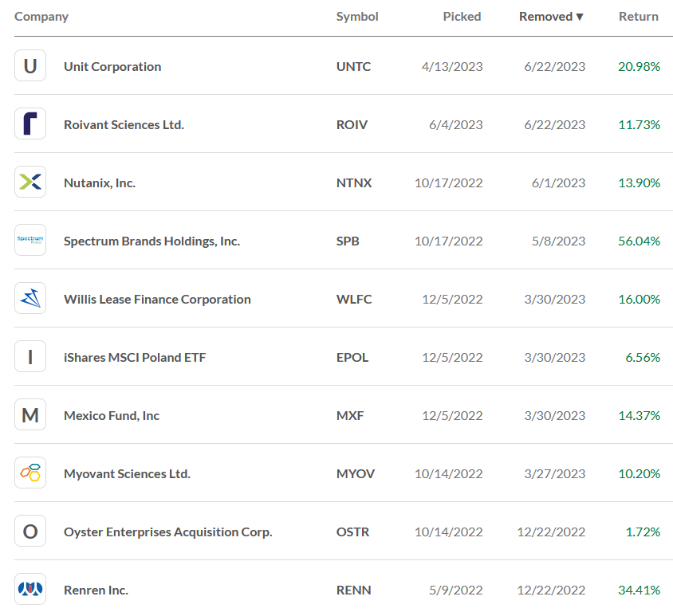Open Oyster Enterprises Acquisition Corp. link
The height and width of the screenshot is (616, 673).
pyautogui.click(x=167, y=532)
